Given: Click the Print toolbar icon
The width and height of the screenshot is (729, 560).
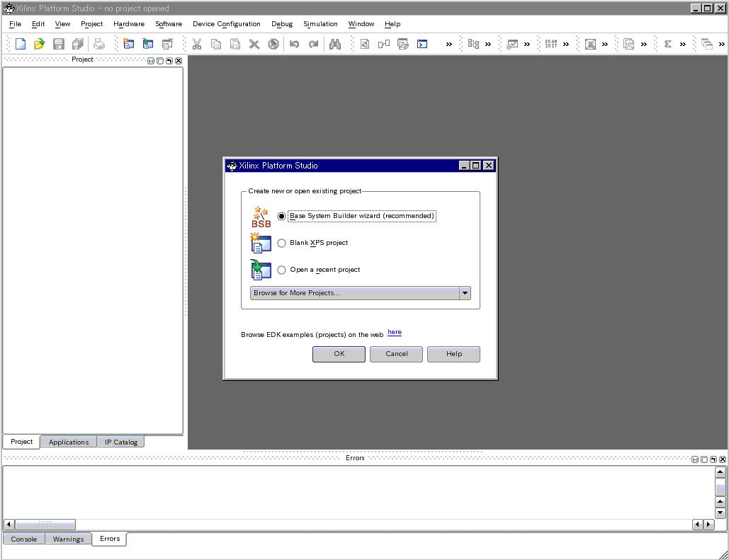Looking at the screenshot, I should point(99,44).
